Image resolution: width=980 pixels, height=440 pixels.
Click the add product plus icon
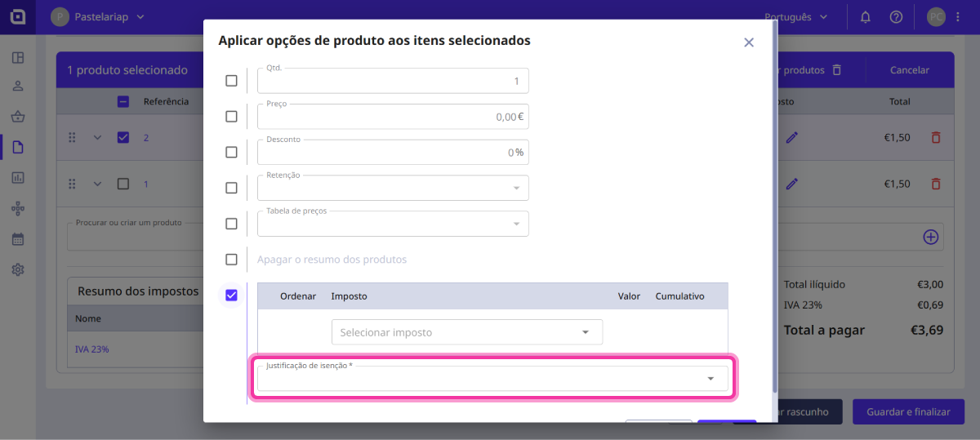click(x=931, y=237)
